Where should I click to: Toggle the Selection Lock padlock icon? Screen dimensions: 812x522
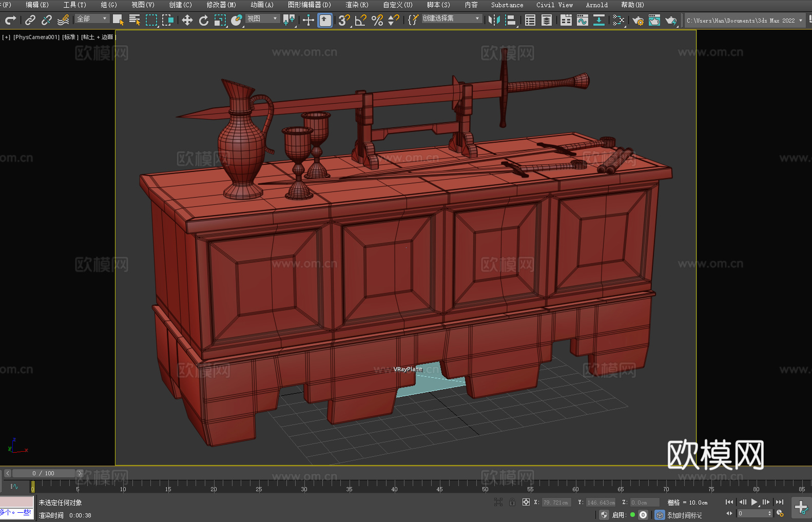[512, 502]
